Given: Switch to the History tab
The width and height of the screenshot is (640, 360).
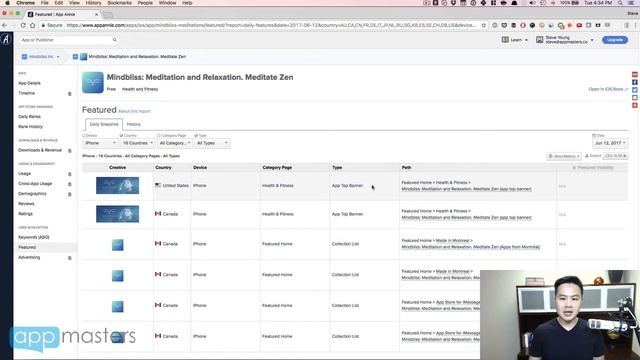Looking at the screenshot, I should pos(133,124).
